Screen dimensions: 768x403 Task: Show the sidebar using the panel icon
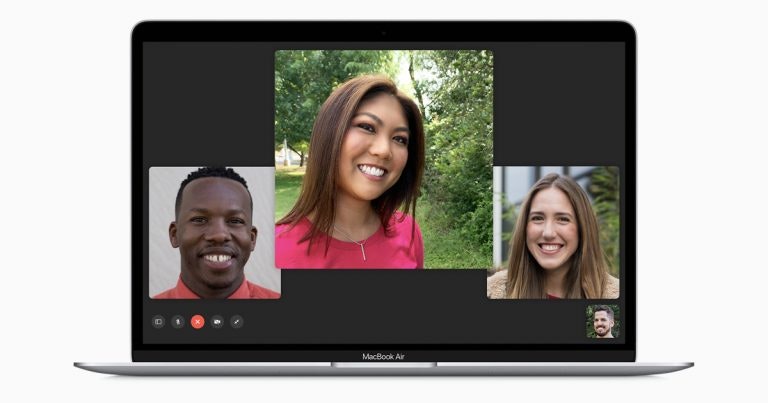[158, 322]
